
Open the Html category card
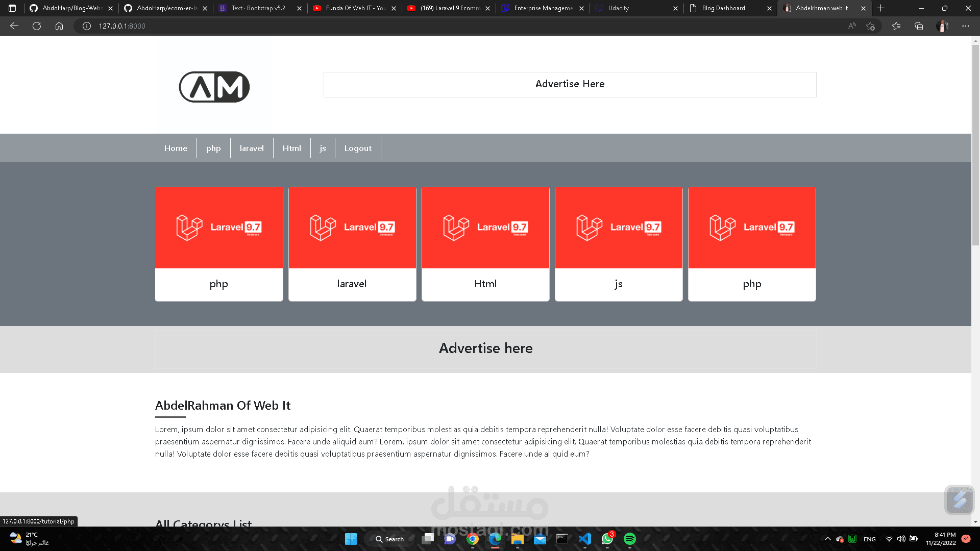coord(485,244)
